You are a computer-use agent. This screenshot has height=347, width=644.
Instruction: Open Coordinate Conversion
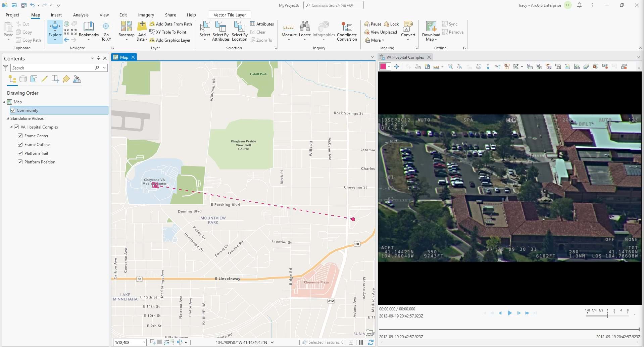point(347,32)
